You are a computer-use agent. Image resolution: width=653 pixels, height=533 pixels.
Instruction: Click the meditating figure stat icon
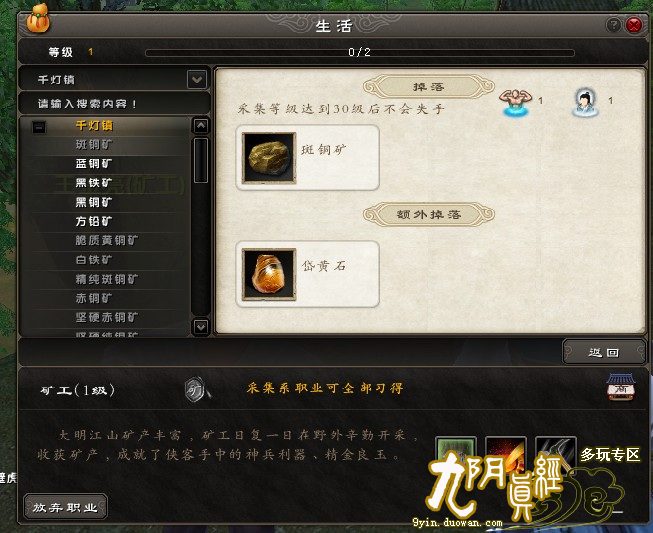[586, 102]
